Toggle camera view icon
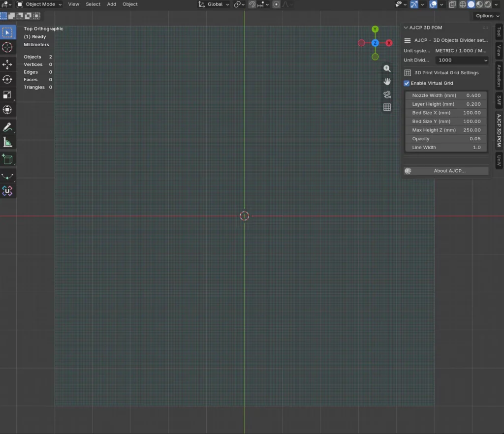The image size is (504, 434). [x=387, y=94]
